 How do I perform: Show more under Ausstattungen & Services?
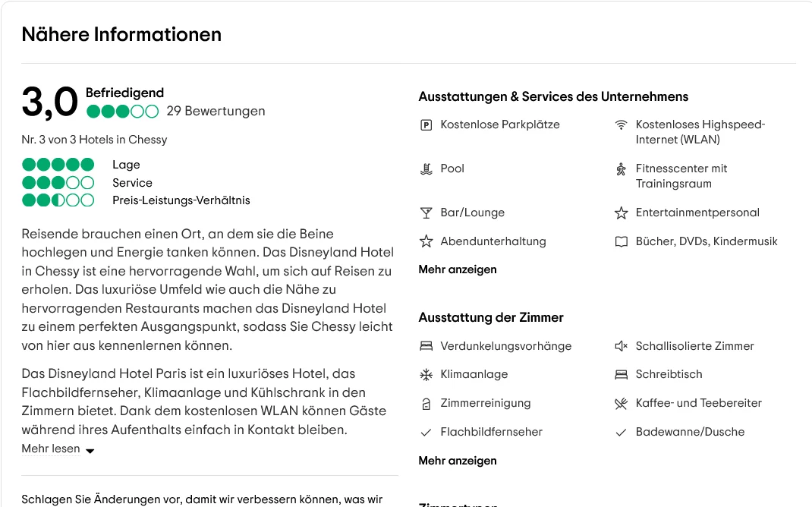point(458,269)
